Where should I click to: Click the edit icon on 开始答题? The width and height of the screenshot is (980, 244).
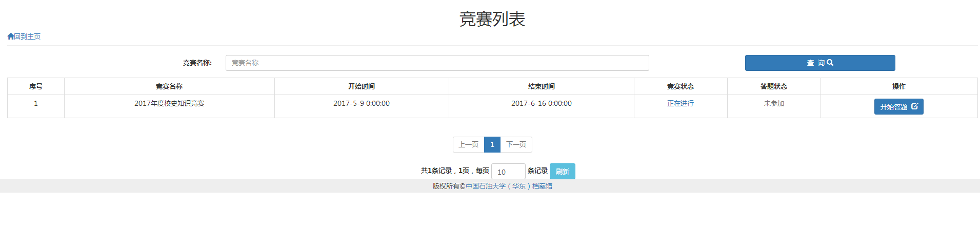[914, 106]
